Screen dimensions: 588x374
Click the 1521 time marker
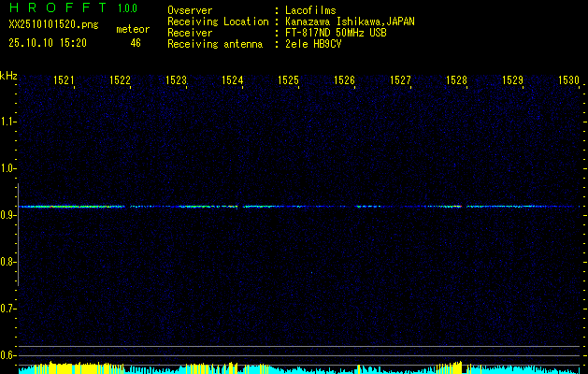(x=65, y=81)
